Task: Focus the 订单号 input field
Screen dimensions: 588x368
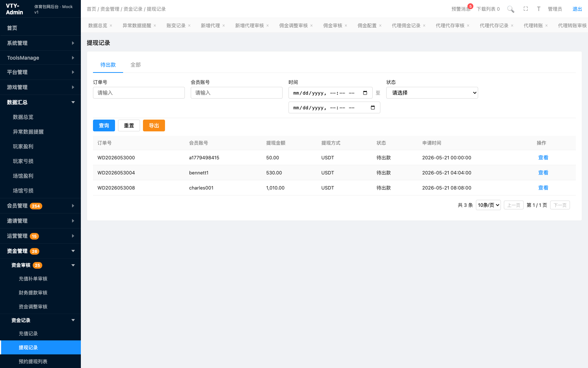Action: click(139, 93)
